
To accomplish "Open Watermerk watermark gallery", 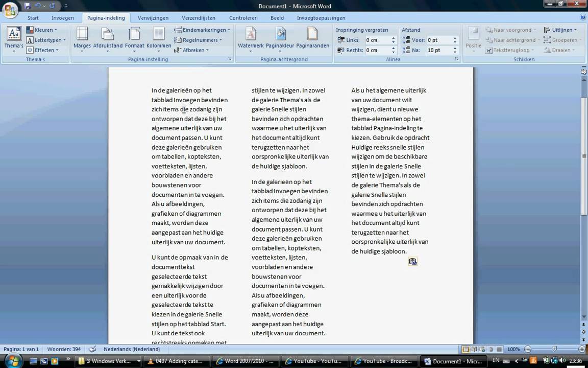I will tap(251, 39).
